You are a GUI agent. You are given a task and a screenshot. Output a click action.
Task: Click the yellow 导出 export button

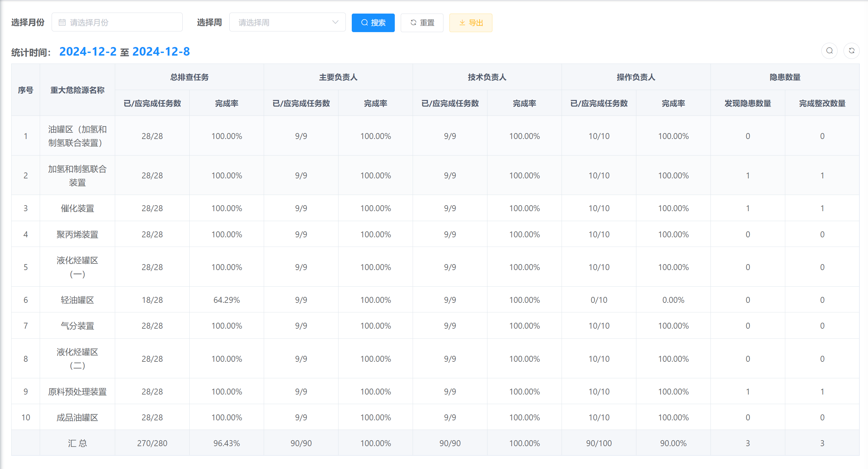click(470, 23)
